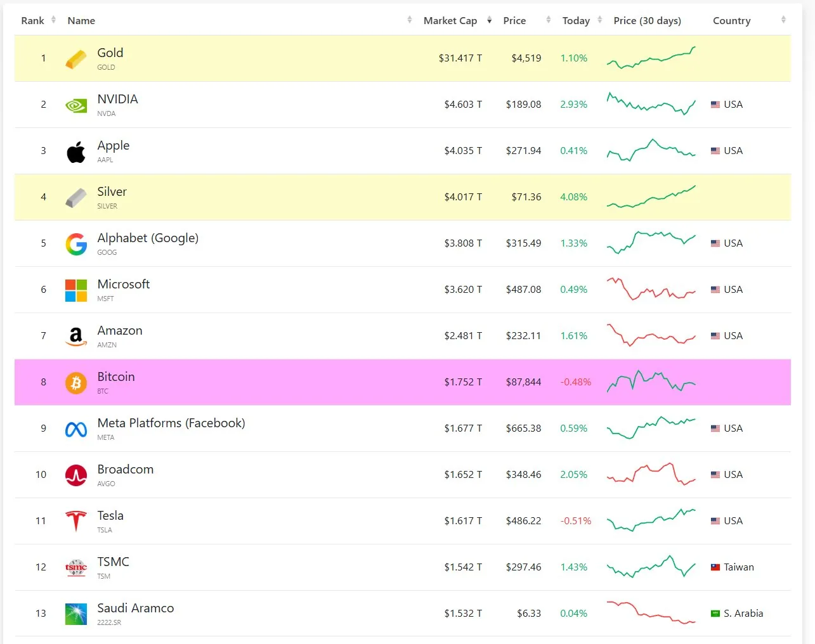Open Alphabet (Google) company link
This screenshot has width=815, height=644.
[148, 238]
